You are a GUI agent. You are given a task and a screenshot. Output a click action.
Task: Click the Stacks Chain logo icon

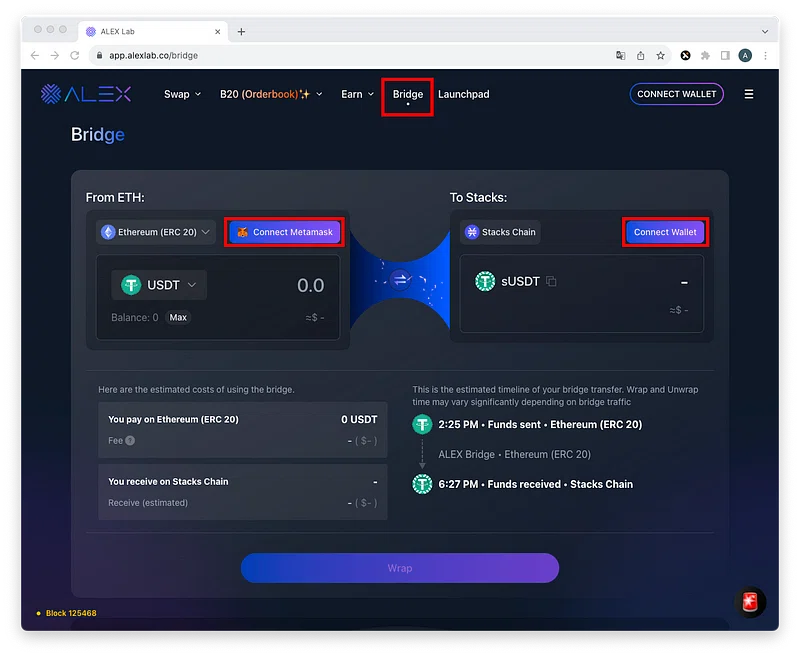(472, 232)
